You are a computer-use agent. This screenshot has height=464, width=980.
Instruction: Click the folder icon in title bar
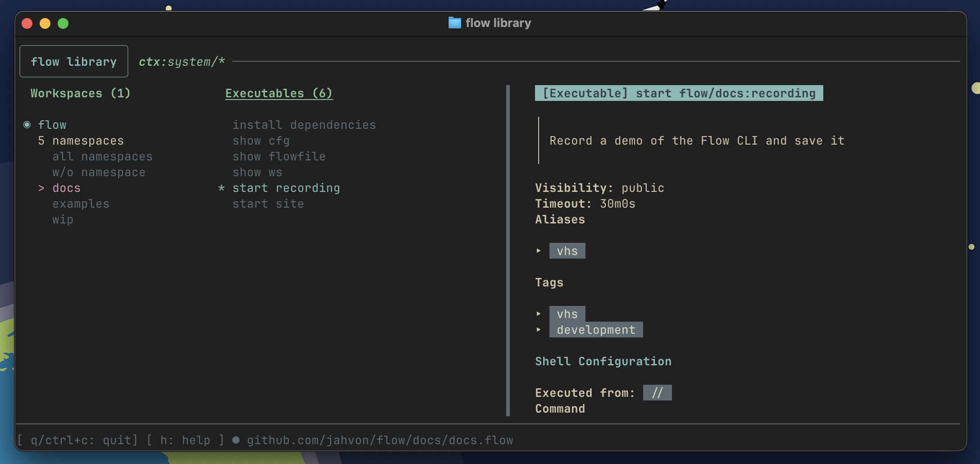pyautogui.click(x=454, y=23)
